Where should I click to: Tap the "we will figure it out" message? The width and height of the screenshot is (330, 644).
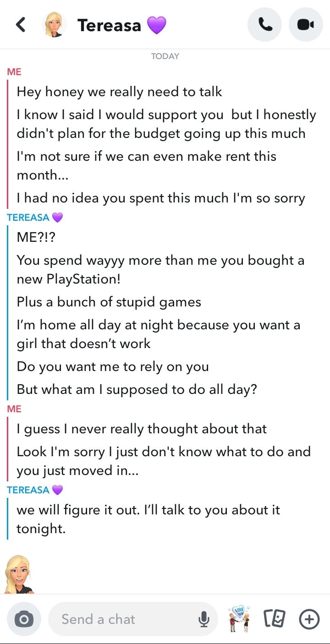148,519
